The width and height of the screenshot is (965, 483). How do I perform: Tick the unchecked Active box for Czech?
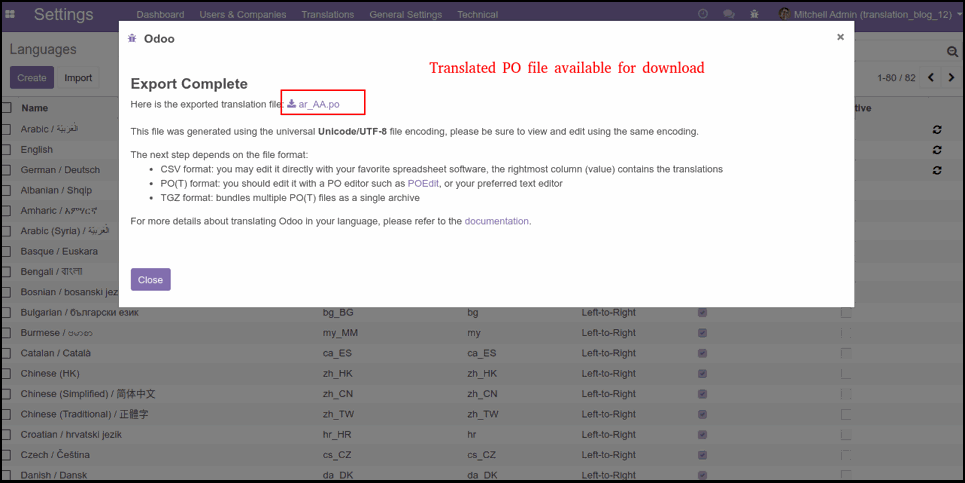846,455
